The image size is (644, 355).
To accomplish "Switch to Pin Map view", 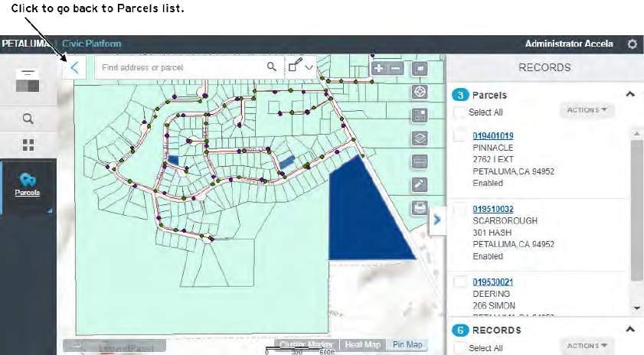I will [407, 345].
